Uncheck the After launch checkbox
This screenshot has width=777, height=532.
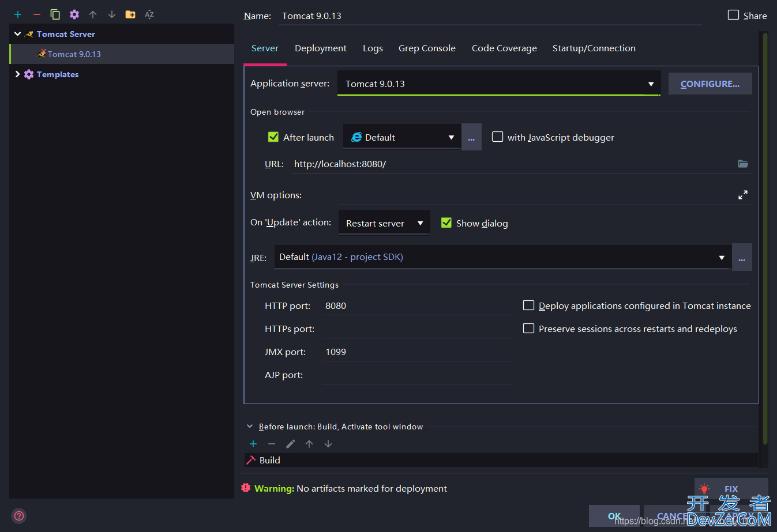tap(273, 137)
